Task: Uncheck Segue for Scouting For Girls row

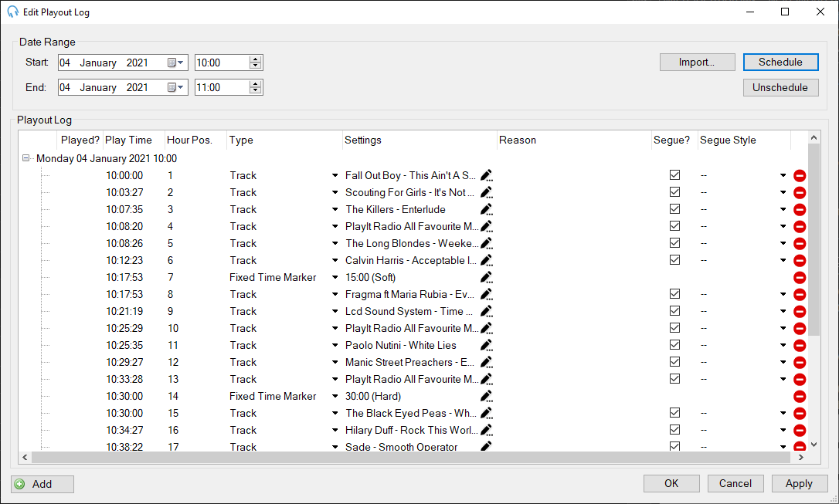Action: pyautogui.click(x=674, y=192)
